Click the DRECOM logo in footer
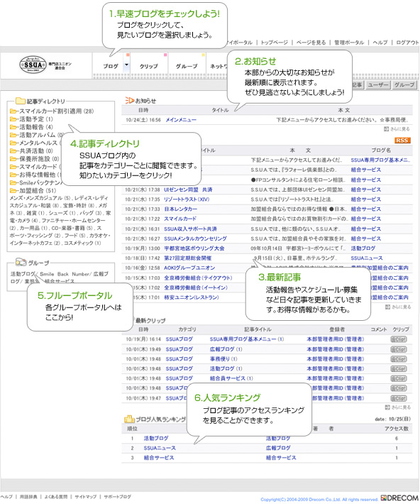Image resolution: width=420 pixels, height=504 pixels. [x=399, y=498]
